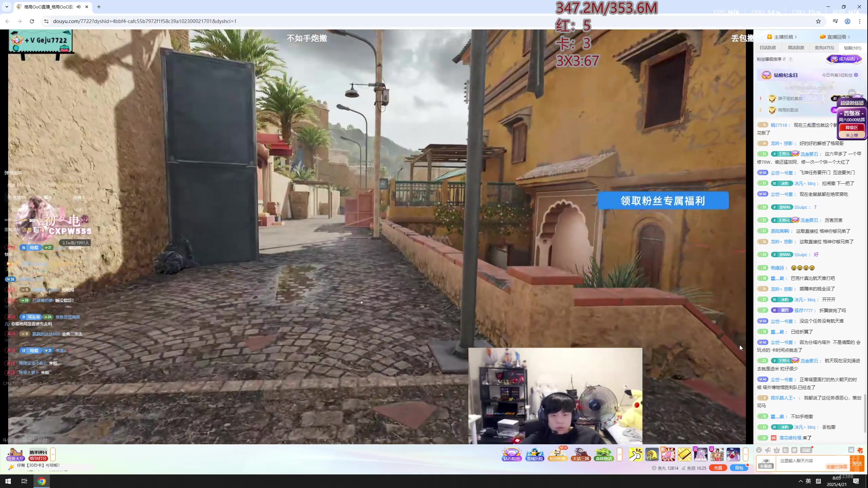The height and width of the screenshot is (488, 868).
Task: Send the clapping hand gift
Action: (x=635, y=454)
